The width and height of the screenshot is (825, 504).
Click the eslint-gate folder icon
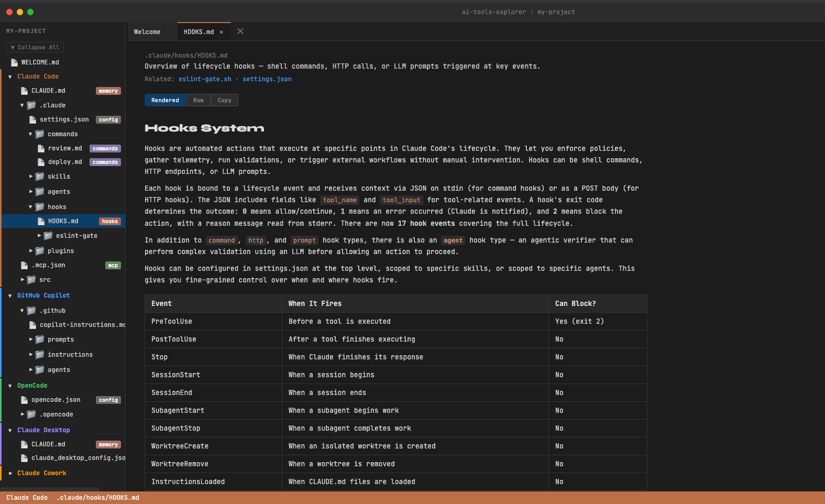48,236
